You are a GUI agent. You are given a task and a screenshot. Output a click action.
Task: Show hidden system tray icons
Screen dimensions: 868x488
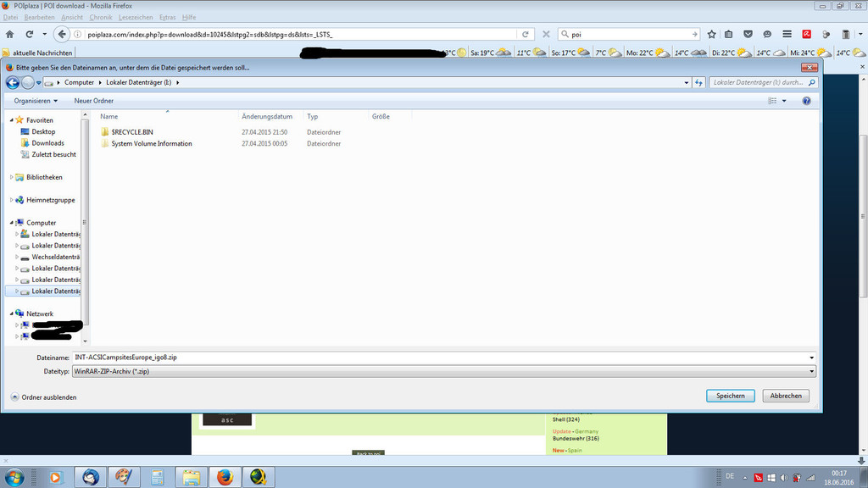744,478
